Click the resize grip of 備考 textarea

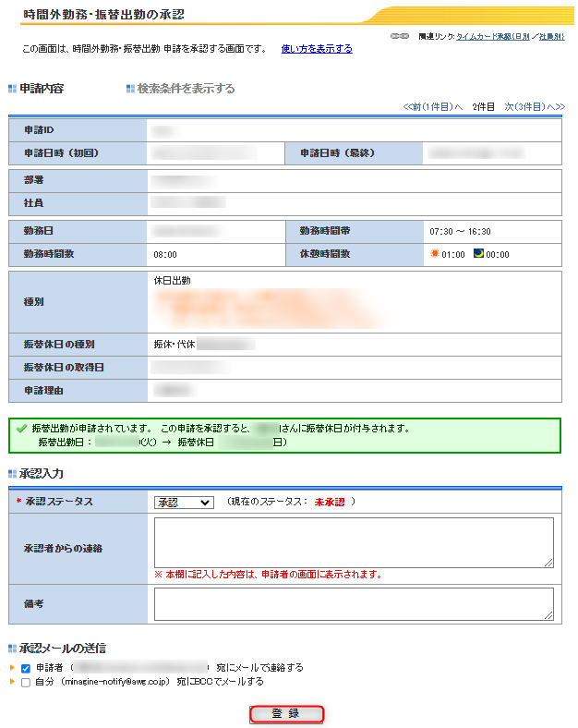[x=548, y=615]
